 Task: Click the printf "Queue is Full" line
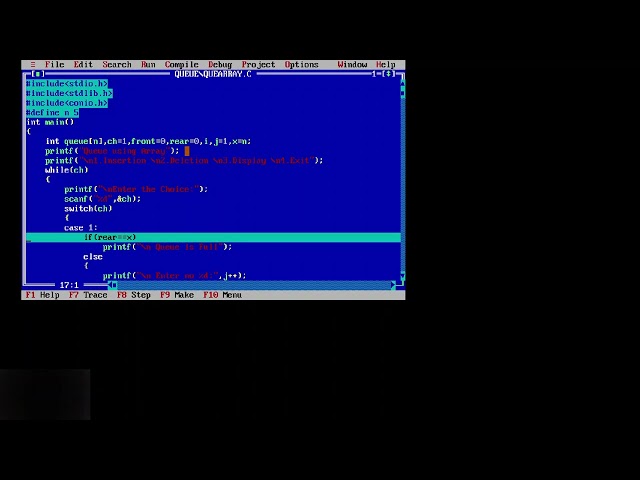pos(167,247)
